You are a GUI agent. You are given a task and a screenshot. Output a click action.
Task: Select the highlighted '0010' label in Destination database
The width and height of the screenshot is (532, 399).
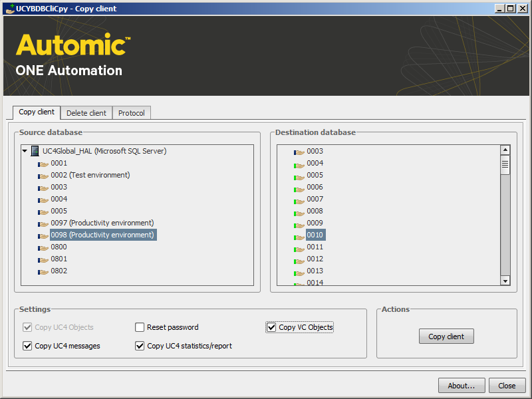tap(315, 235)
